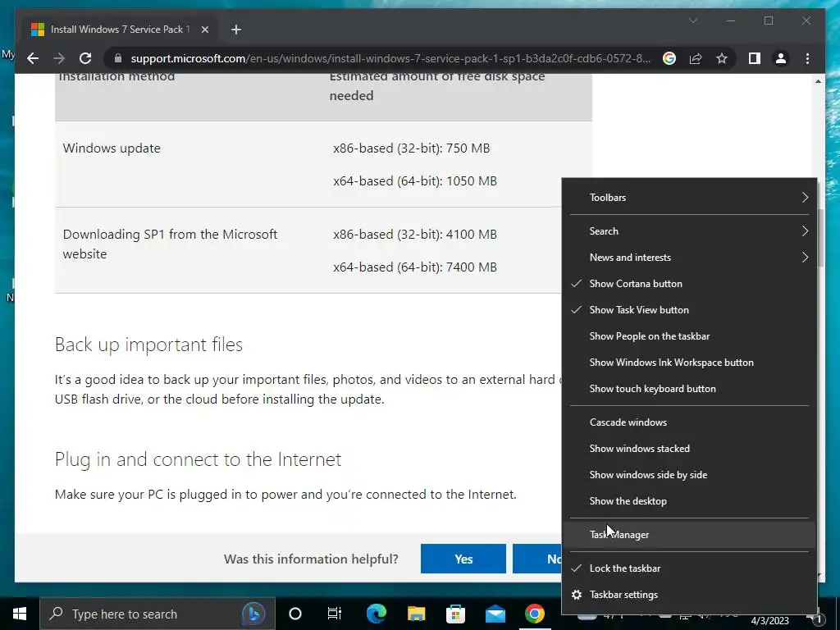Viewport: 840px width, 630px height.
Task: Expand News and interests submenu
Action: coord(689,257)
